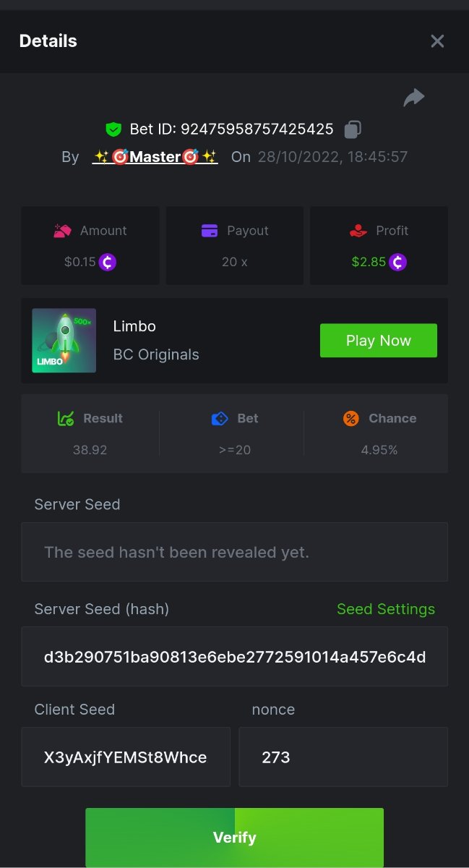Copy the Bet ID with copy icon
Screen dimensions: 469x868
[x=353, y=129]
